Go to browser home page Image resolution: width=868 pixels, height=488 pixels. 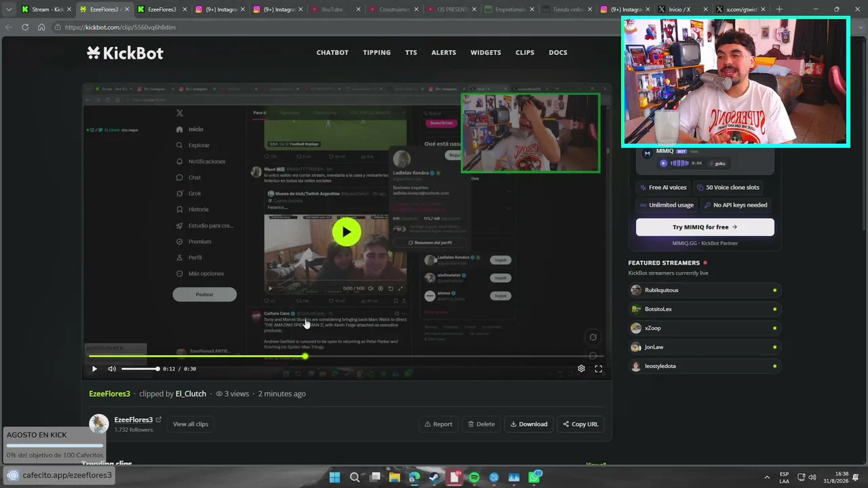(x=41, y=27)
